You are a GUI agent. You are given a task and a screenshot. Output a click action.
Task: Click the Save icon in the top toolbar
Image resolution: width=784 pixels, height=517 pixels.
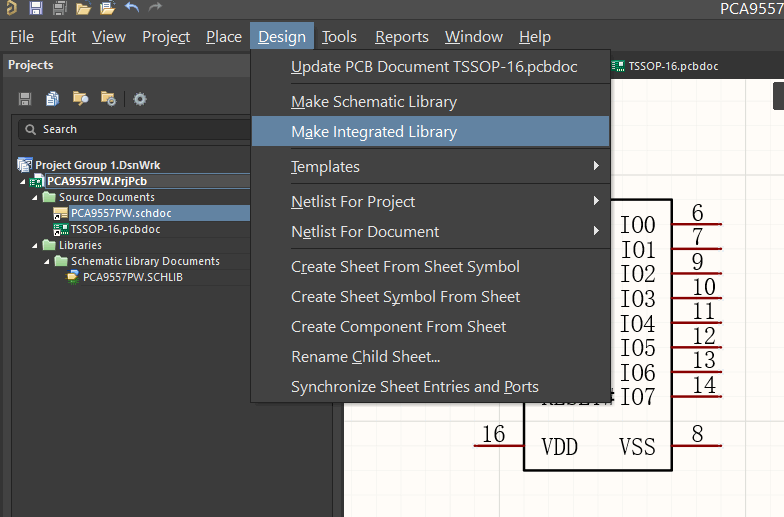pos(36,9)
